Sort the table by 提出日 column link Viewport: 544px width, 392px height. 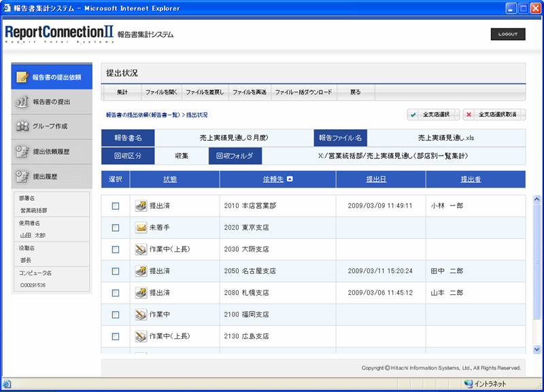coord(377,179)
